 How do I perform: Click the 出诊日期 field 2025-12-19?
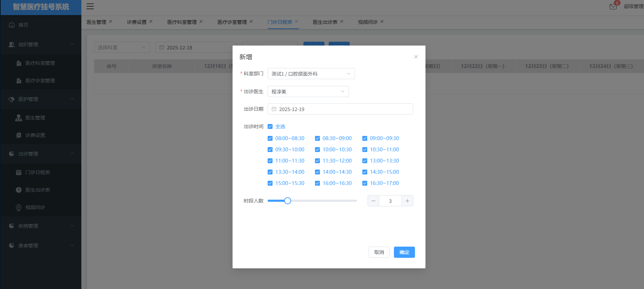(340, 109)
